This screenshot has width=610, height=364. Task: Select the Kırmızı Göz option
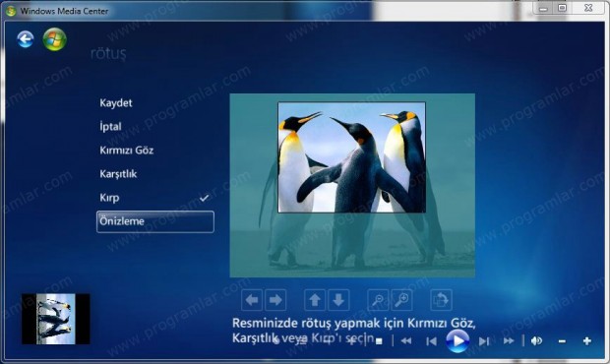click(x=127, y=151)
